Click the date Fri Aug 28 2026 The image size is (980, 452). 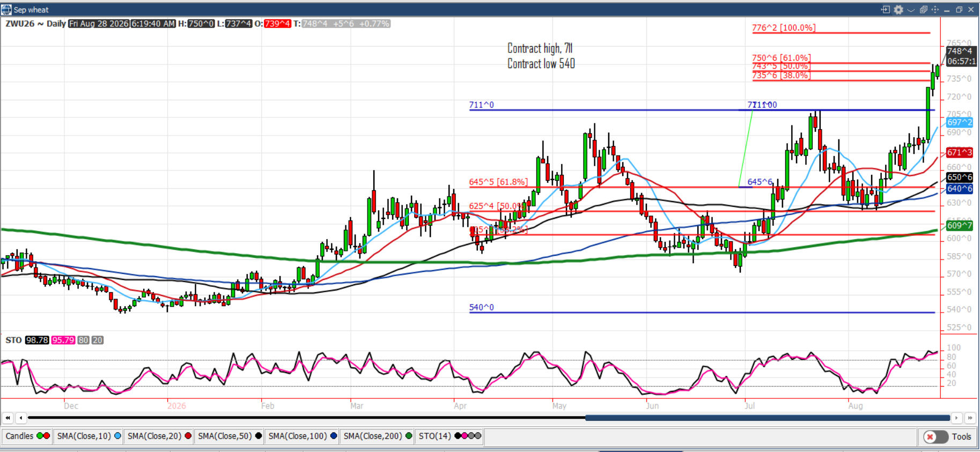99,24
